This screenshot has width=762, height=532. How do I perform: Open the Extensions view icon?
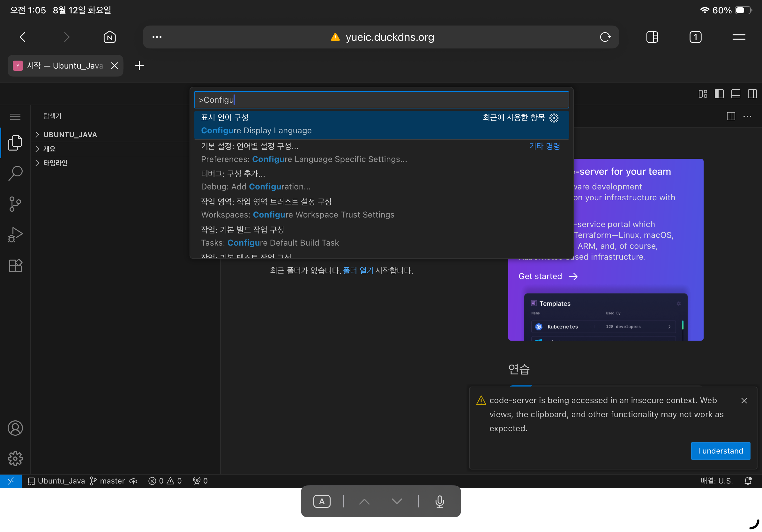(x=15, y=265)
